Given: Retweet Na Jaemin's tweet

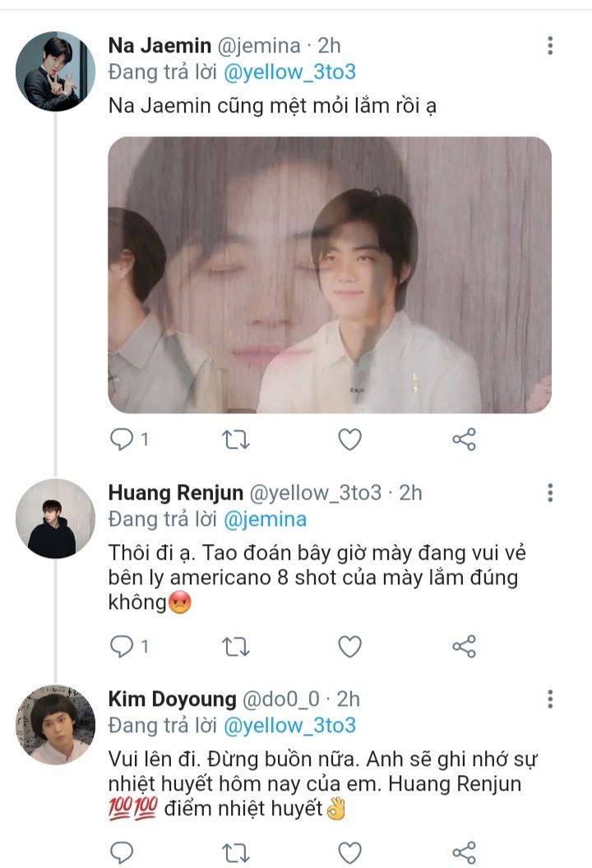Looking at the screenshot, I should coord(237,441).
